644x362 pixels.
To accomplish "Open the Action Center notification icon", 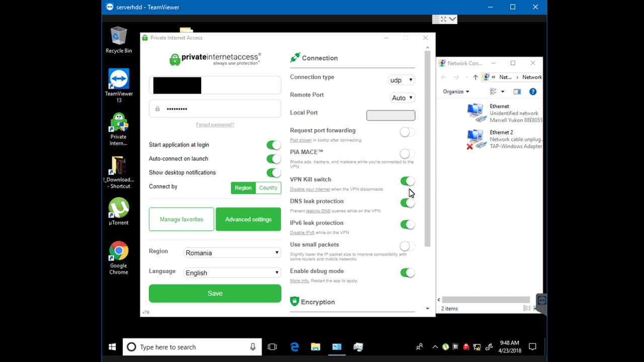I will click(533, 347).
